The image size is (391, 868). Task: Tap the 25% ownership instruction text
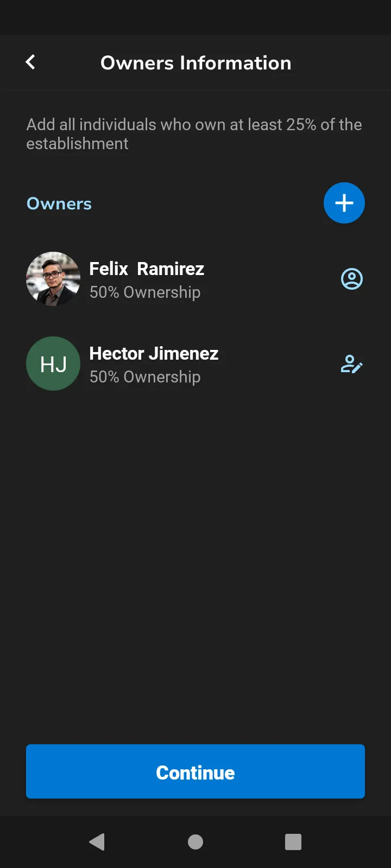(x=194, y=125)
